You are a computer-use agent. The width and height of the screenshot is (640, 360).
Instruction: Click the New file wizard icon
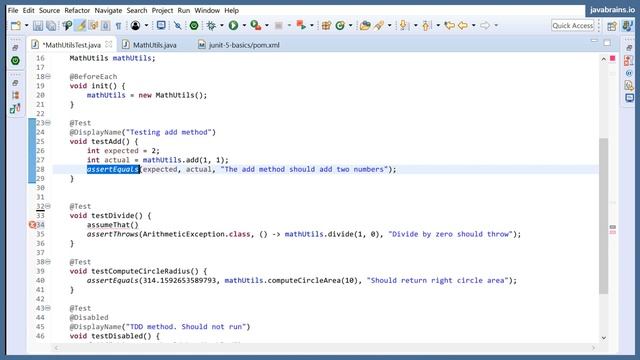click(16, 26)
